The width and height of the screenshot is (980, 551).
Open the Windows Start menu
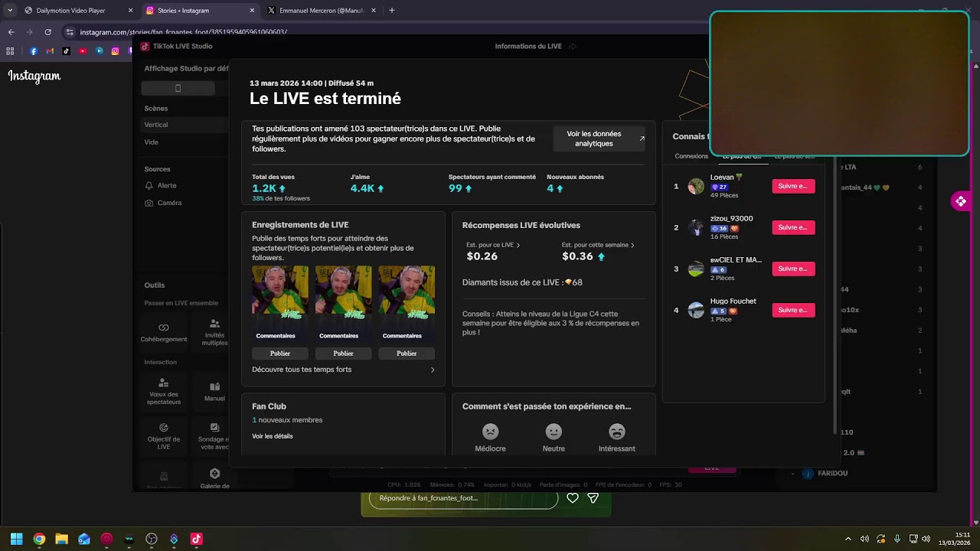pyautogui.click(x=16, y=539)
